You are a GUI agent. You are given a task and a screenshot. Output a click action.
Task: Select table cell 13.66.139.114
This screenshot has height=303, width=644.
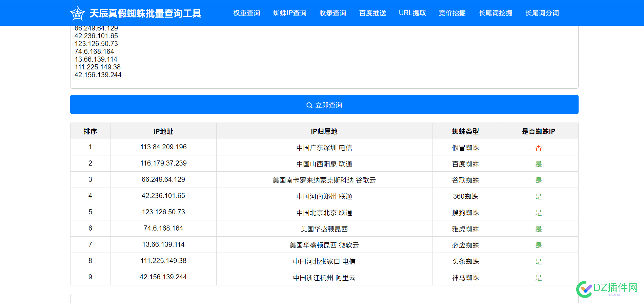[x=163, y=244]
